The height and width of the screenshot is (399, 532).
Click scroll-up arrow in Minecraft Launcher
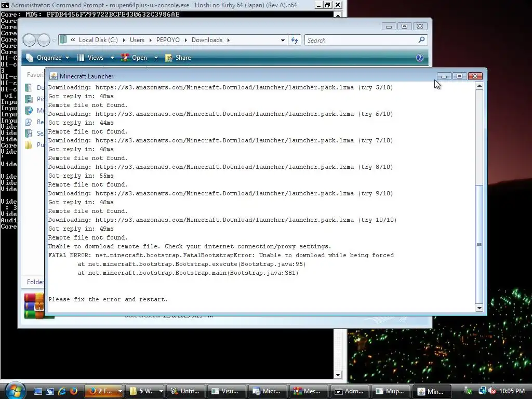click(479, 86)
